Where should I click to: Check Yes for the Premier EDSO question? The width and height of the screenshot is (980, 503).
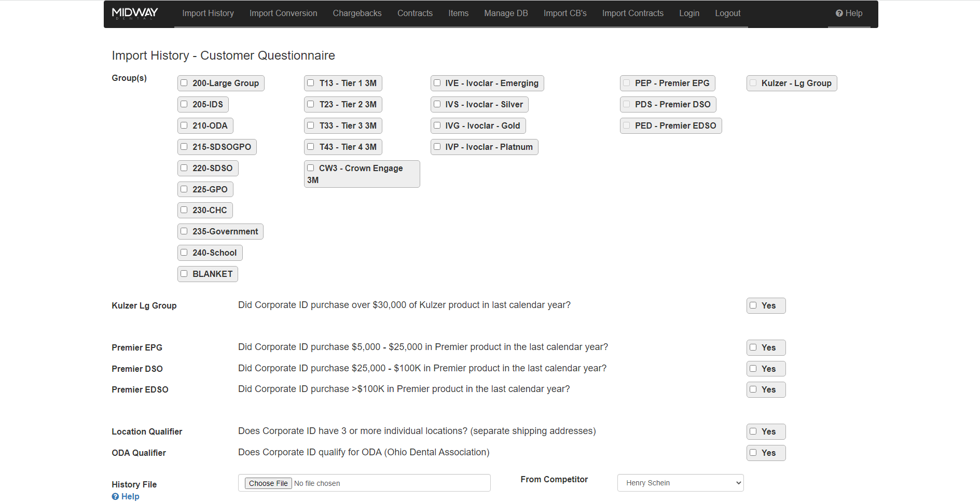click(x=753, y=389)
